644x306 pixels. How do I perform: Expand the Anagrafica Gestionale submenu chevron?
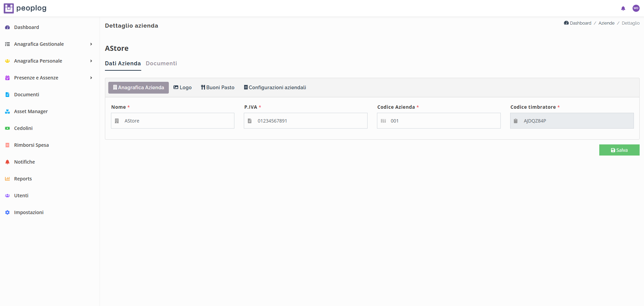point(91,44)
